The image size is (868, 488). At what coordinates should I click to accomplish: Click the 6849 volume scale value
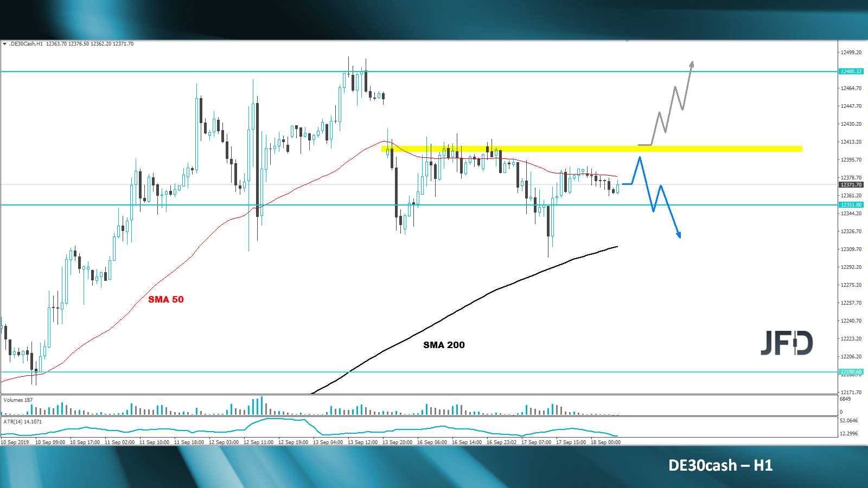tap(845, 399)
